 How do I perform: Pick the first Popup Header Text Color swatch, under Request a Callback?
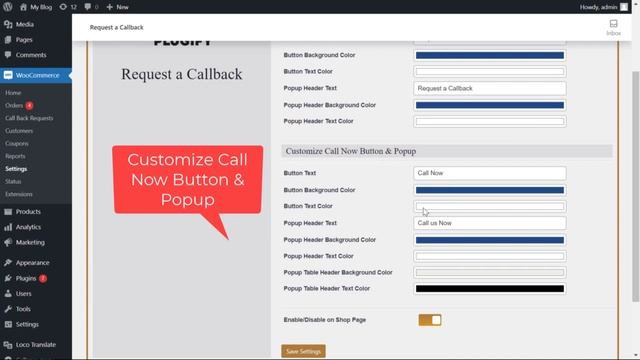(490, 121)
